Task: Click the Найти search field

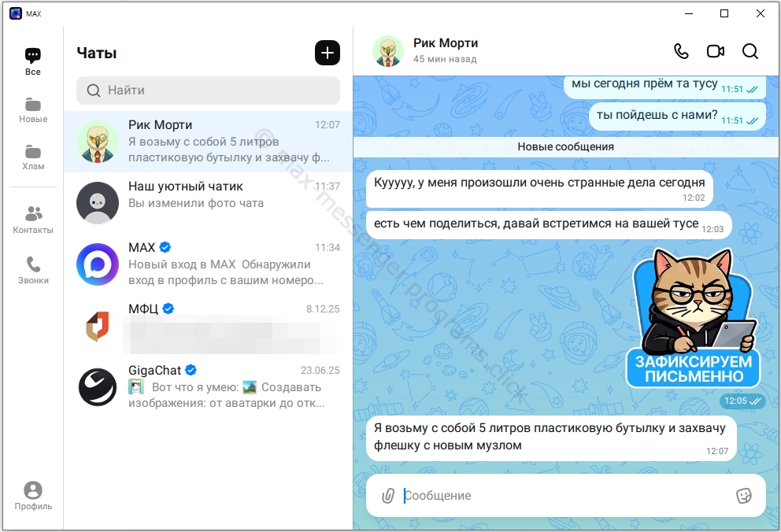Action: [209, 91]
